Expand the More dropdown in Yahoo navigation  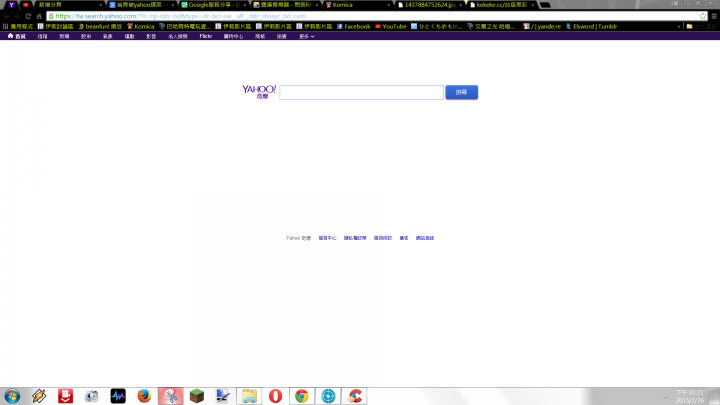(306, 36)
